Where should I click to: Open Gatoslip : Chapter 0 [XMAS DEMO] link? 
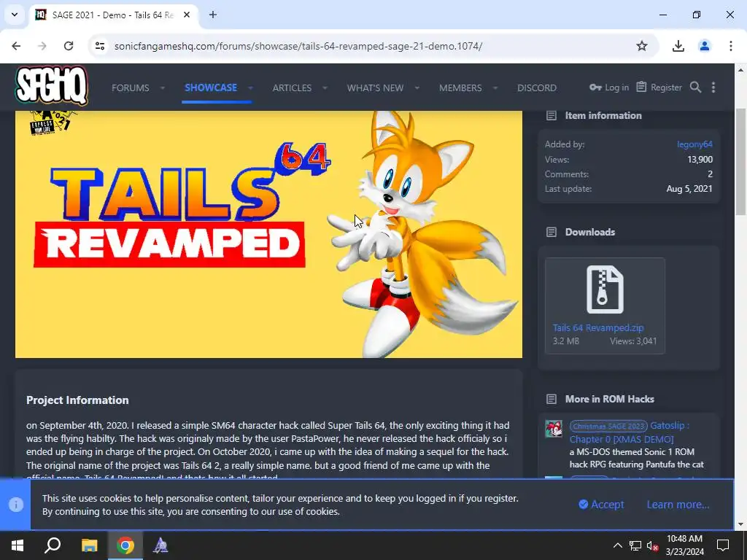click(x=630, y=432)
